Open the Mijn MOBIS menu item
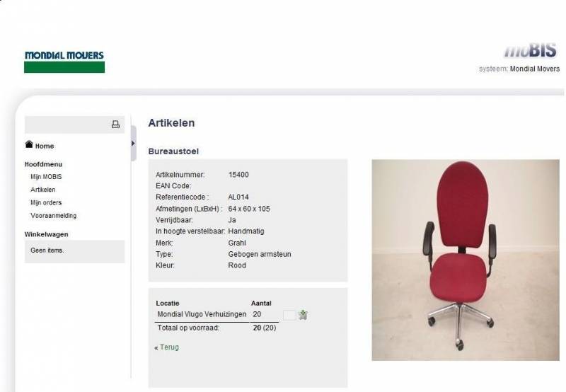566x392 pixels. pos(46,177)
